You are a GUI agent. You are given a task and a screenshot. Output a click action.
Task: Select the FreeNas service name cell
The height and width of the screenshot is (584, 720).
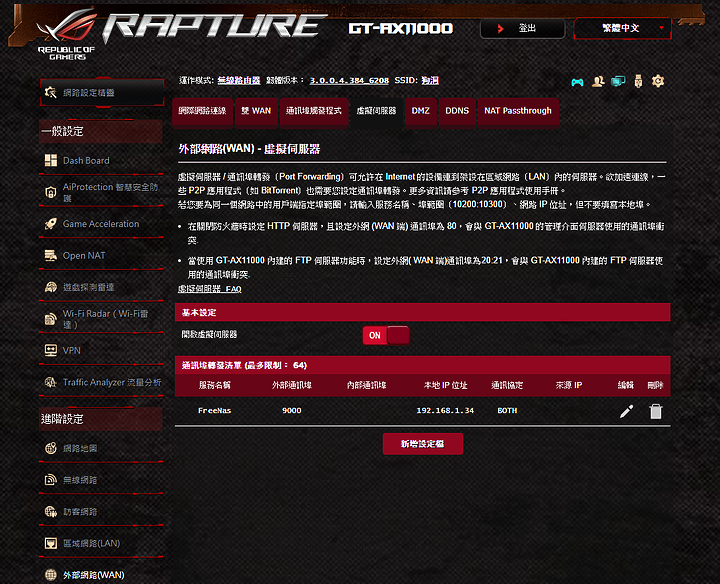point(214,410)
